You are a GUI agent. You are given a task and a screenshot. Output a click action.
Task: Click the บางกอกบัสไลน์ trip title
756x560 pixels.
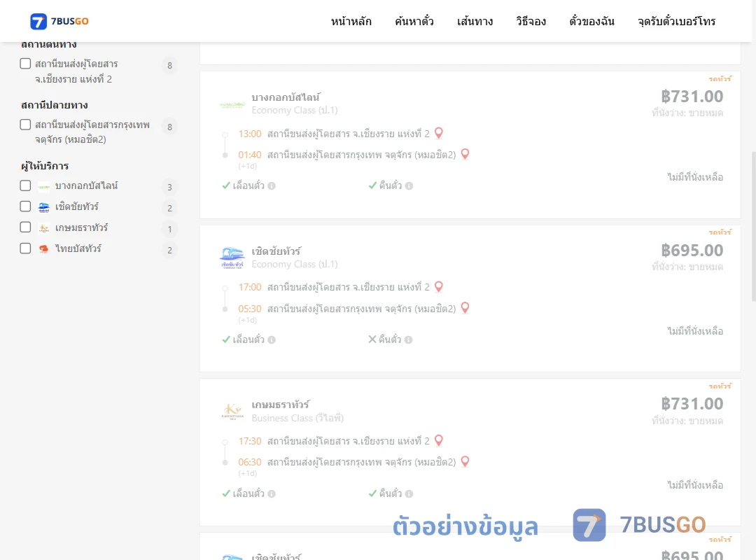pyautogui.click(x=286, y=97)
